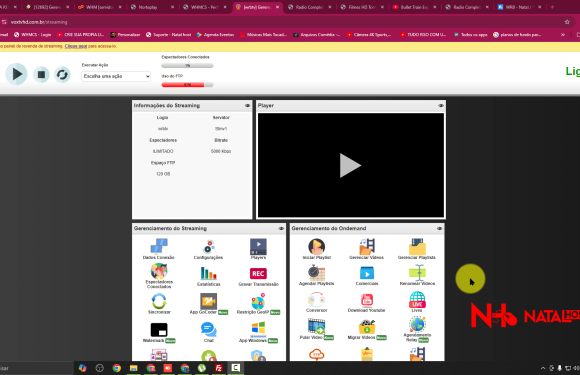Open the Comerciais icon
The image size is (580, 375).
pyautogui.click(x=367, y=274)
